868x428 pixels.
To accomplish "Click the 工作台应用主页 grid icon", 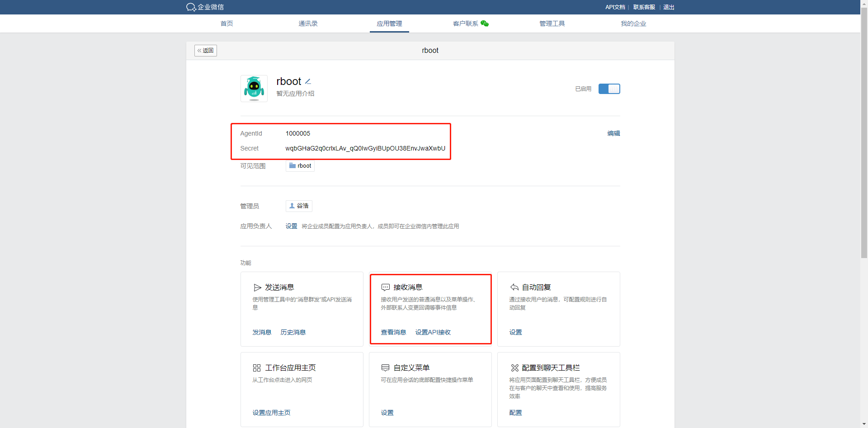I will [x=257, y=368].
